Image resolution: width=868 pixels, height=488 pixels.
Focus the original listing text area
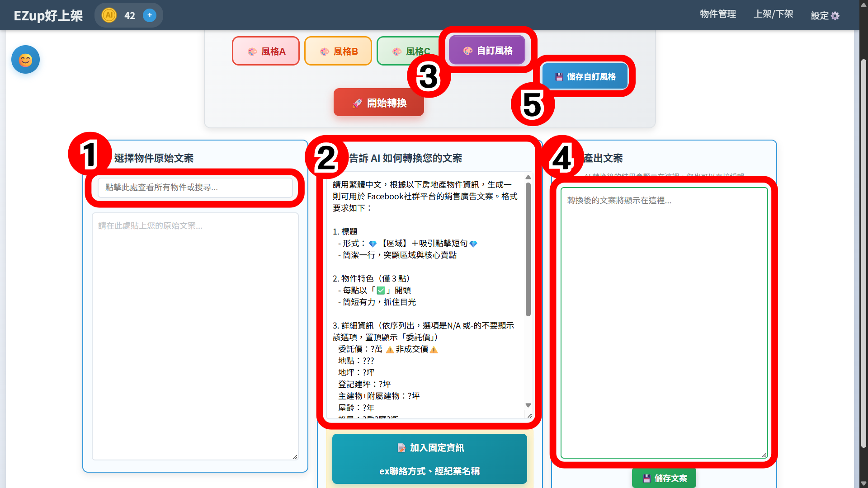(x=195, y=337)
